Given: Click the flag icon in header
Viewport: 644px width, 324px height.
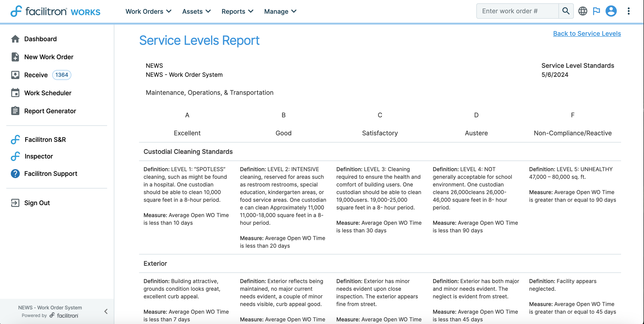Looking at the screenshot, I should 596,11.
